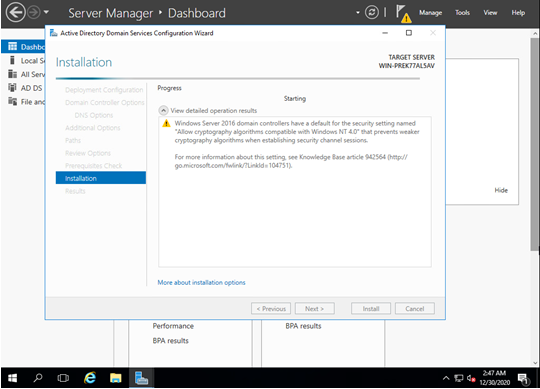The width and height of the screenshot is (540, 389).
Task: Open the notifications flag with warning
Action: click(x=403, y=13)
